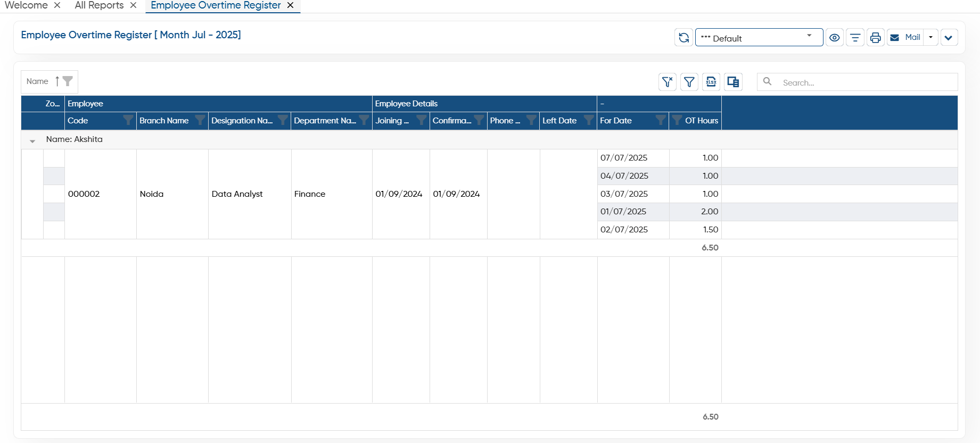Click the funnel filter toolbar icon
Screen dimensions: 980x443
pos(689,82)
